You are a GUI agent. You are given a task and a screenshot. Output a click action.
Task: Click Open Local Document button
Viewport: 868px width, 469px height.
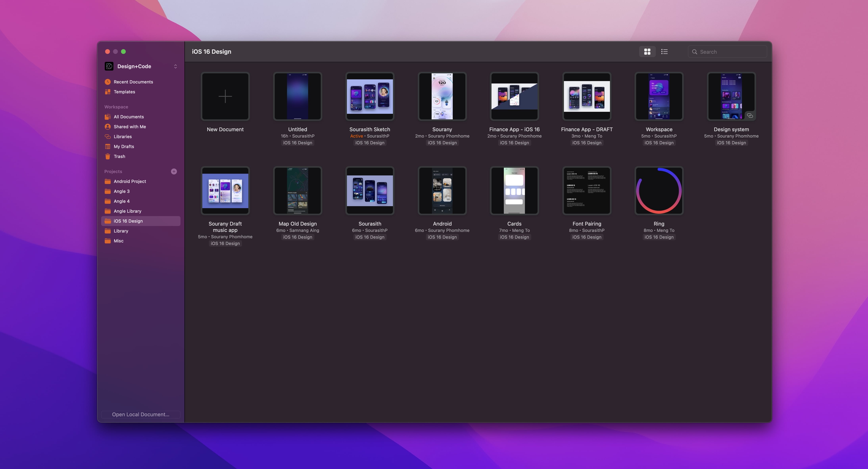pos(140,414)
